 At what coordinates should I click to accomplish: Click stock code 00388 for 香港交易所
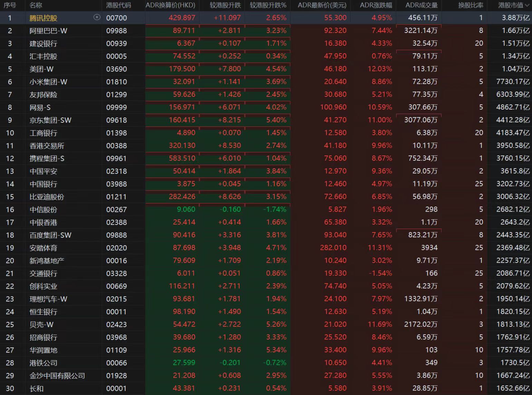(x=116, y=146)
